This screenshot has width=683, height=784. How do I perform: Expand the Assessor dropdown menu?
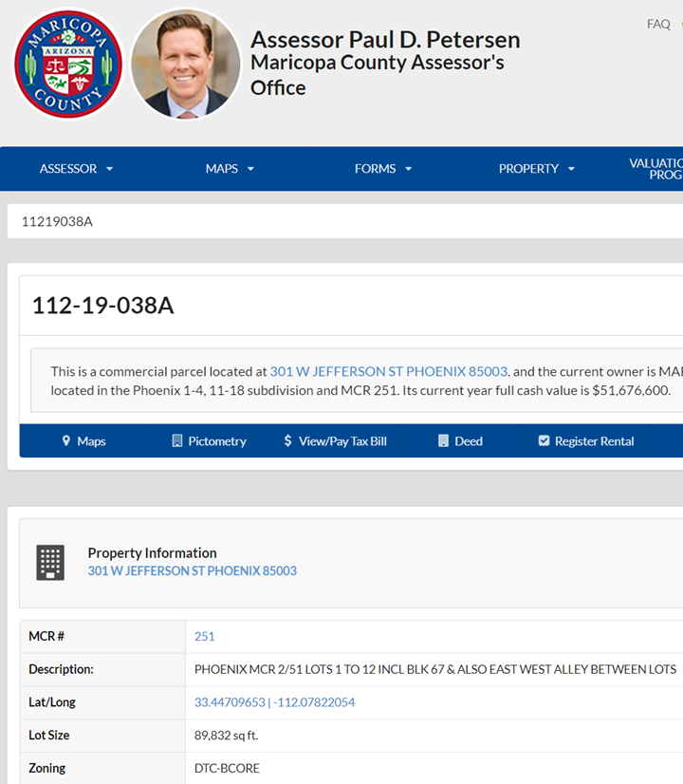click(x=76, y=169)
